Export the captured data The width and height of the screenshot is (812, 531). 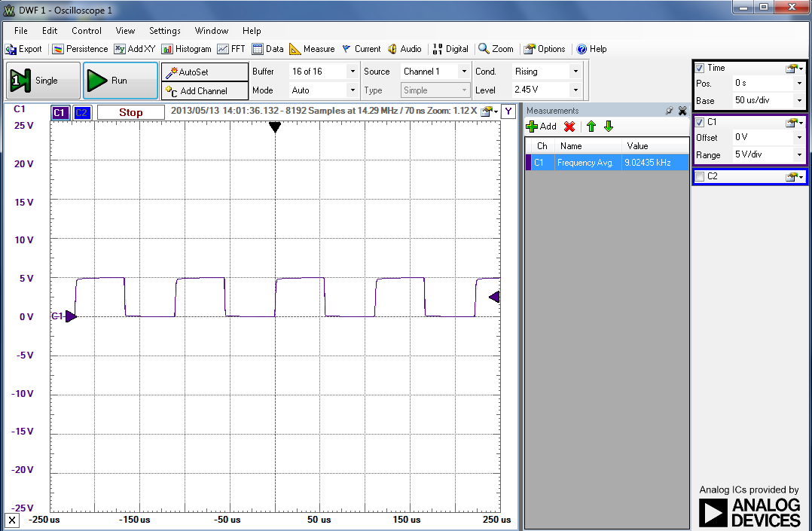pos(24,49)
